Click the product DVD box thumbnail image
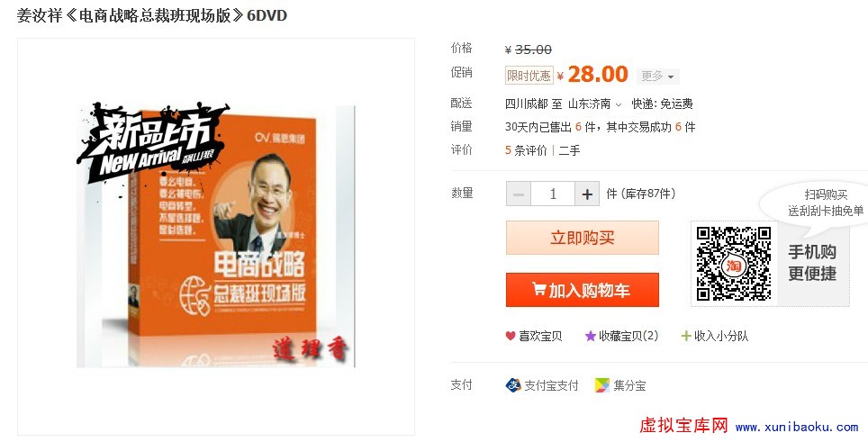The height and width of the screenshot is (442, 868). pyautogui.click(x=216, y=235)
